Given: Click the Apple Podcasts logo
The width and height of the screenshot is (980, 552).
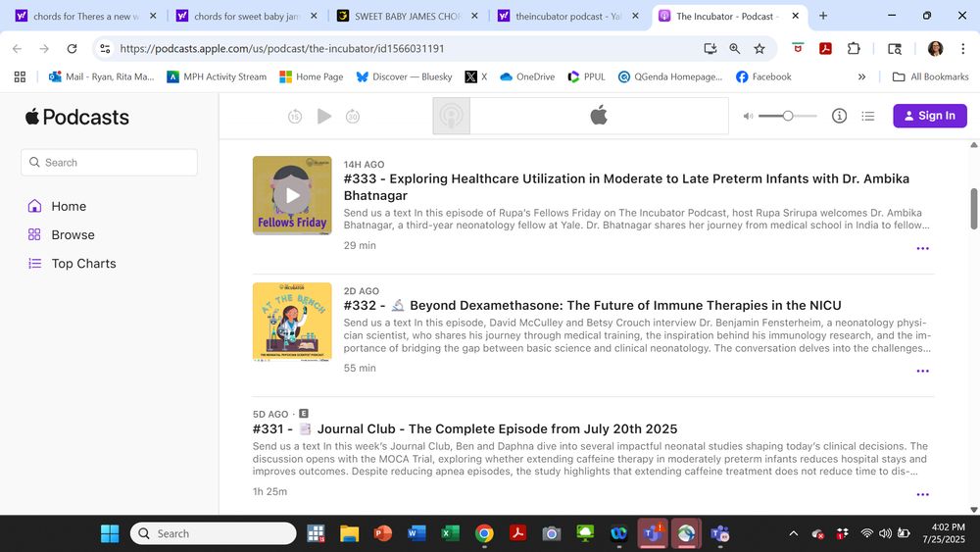Looking at the screenshot, I should [76, 117].
